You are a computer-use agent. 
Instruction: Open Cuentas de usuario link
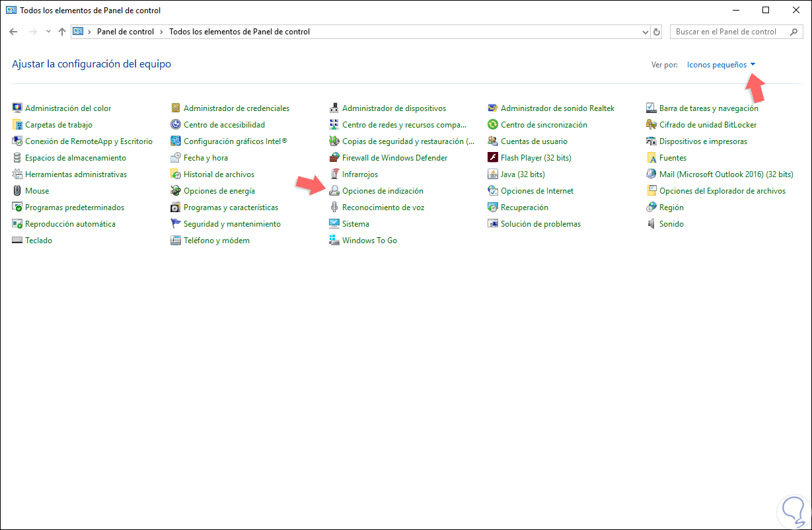pyautogui.click(x=534, y=141)
